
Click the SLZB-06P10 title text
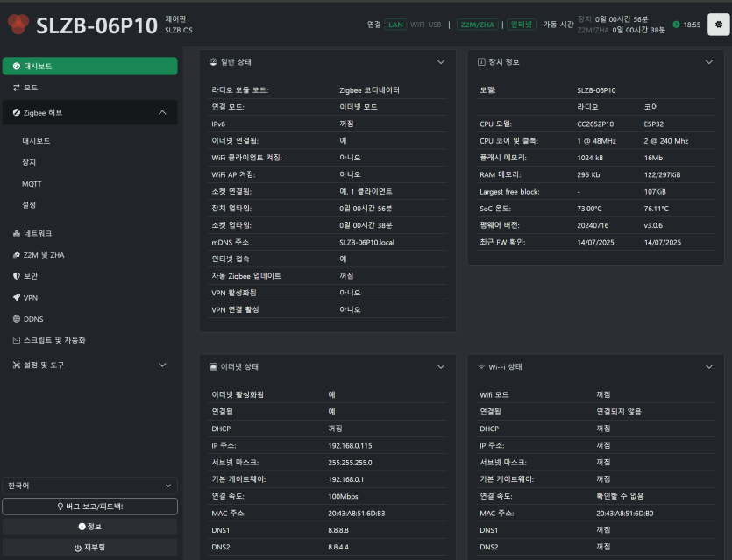click(x=96, y=25)
